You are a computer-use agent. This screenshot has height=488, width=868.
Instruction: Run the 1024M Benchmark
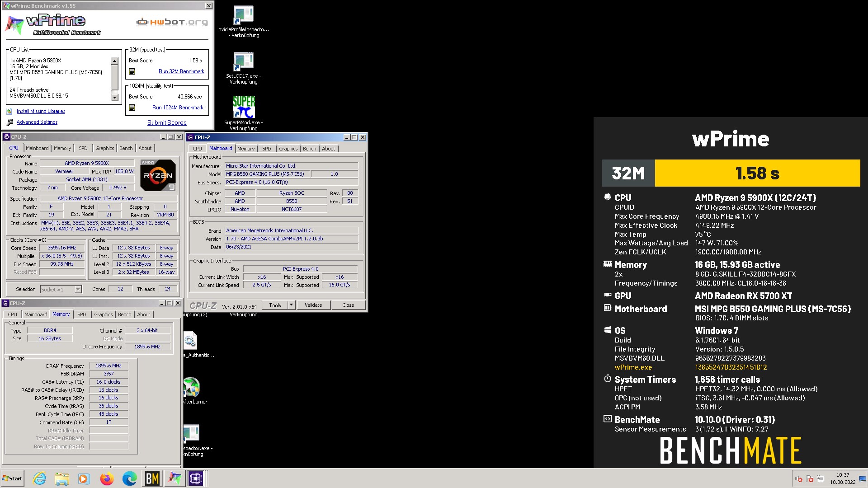point(178,108)
